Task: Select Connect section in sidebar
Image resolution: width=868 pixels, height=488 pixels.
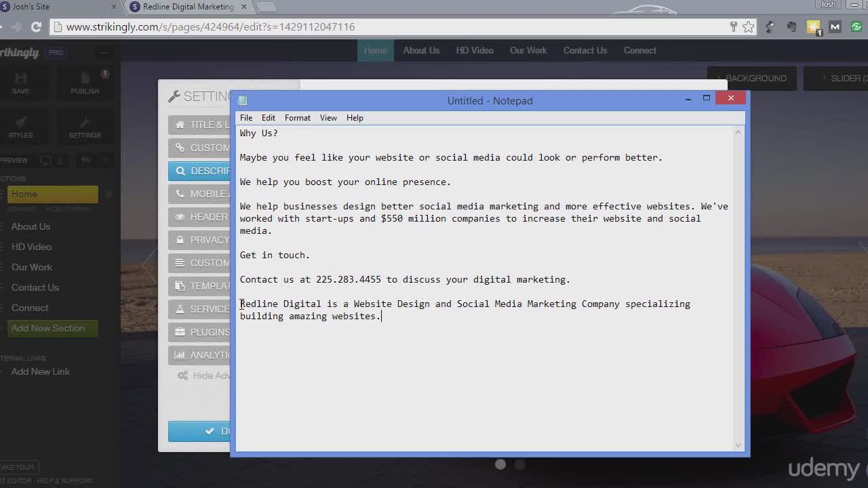Action: [30, 308]
